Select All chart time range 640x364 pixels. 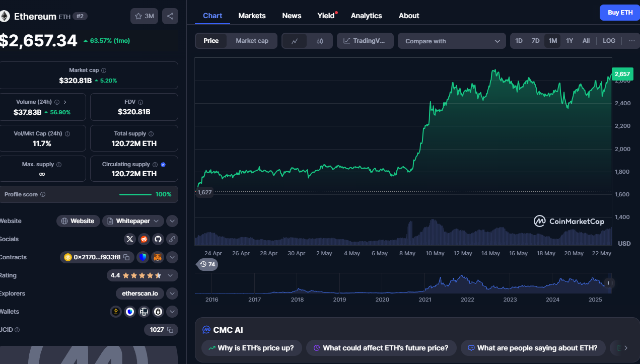pos(586,41)
